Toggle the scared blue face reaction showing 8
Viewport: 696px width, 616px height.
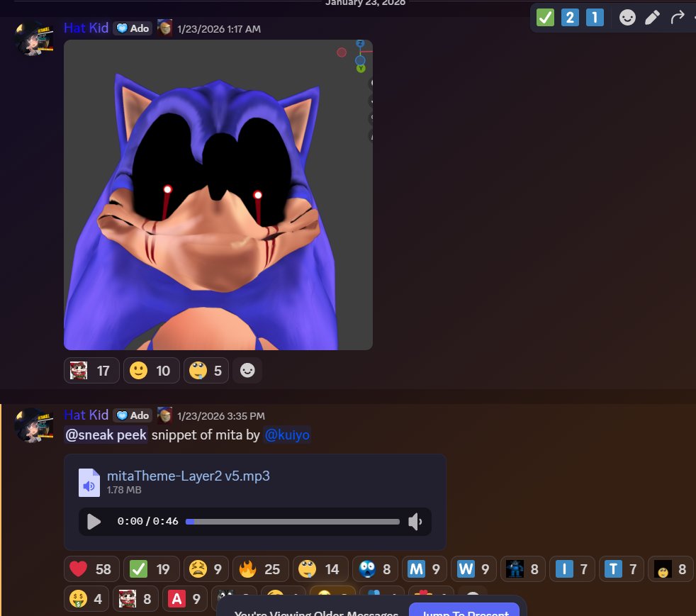click(x=375, y=569)
